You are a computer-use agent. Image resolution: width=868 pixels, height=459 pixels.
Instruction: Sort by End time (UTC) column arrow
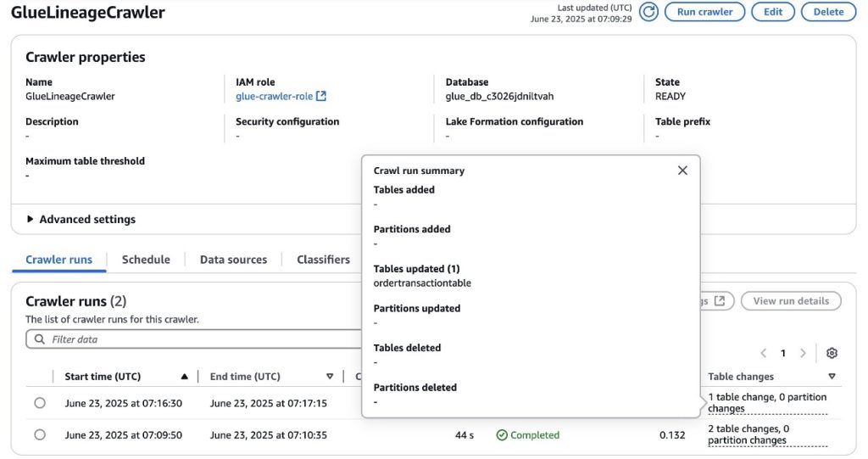(330, 377)
